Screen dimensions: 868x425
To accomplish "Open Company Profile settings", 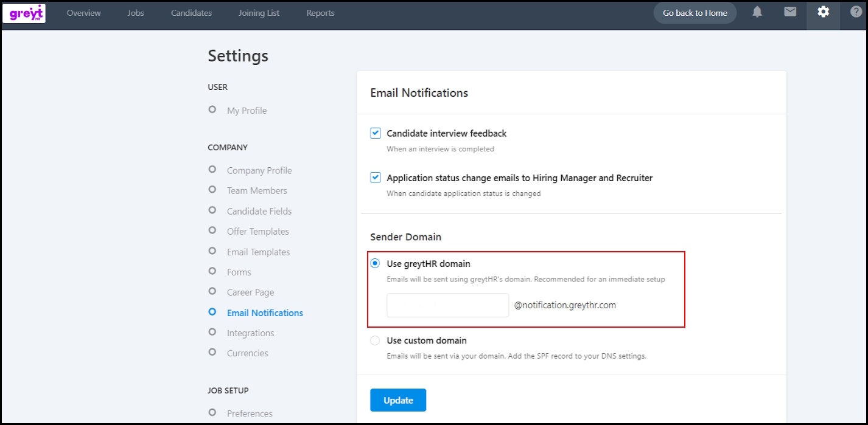I will tap(259, 170).
